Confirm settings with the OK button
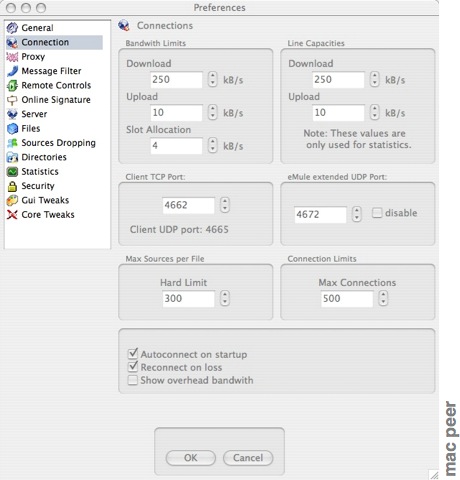The image size is (460, 480). [191, 458]
